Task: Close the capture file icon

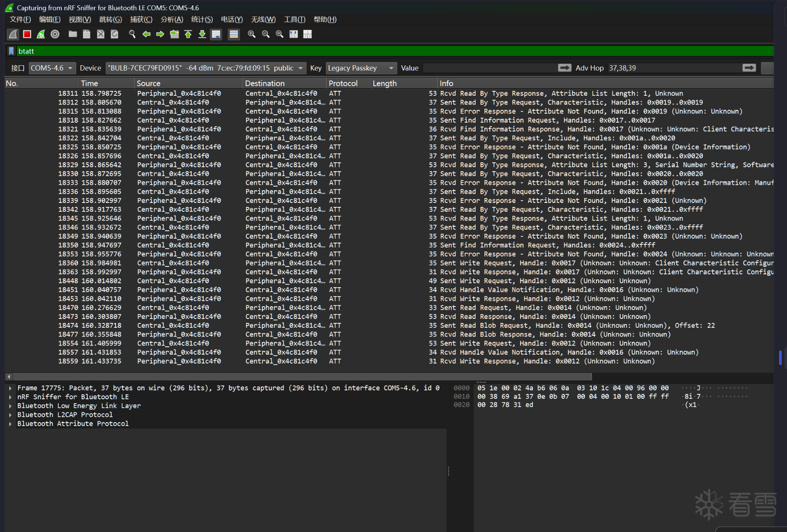Action: click(x=101, y=34)
